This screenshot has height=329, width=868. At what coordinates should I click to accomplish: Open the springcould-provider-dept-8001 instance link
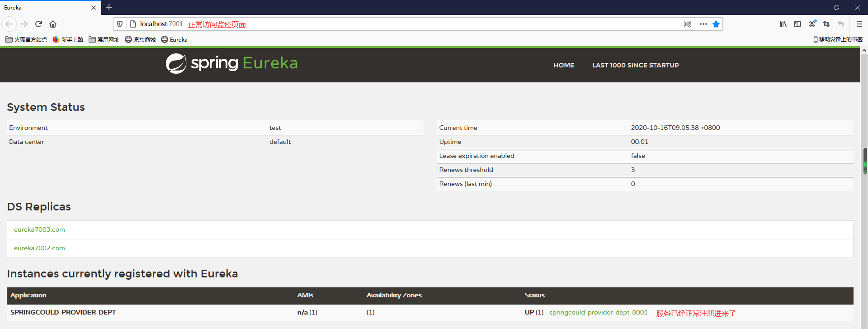click(x=598, y=312)
